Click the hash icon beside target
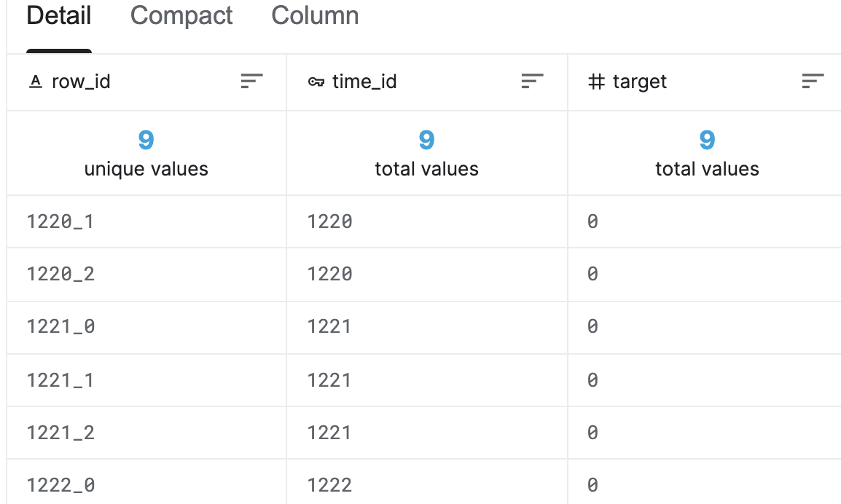 click(x=596, y=82)
